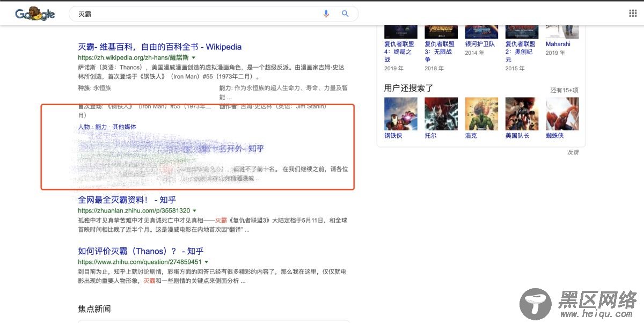This screenshot has height=323, width=644.
Task: Open movie 复仇者联盟2：奥创纪元
Action: 521,52
